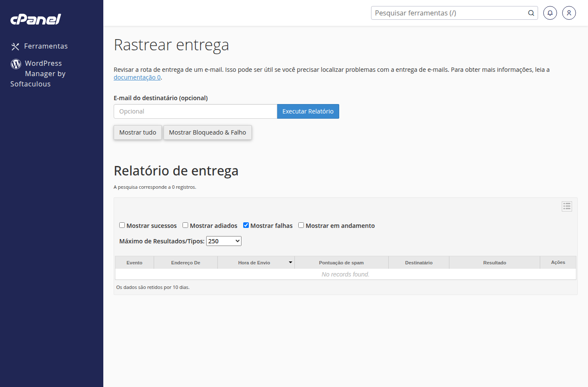Click Mostrar Bloqueado & Falho button
588x387 pixels.
coord(207,132)
